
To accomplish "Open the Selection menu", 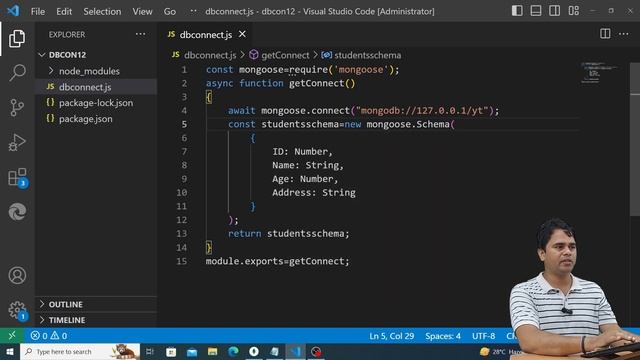I will point(102,11).
